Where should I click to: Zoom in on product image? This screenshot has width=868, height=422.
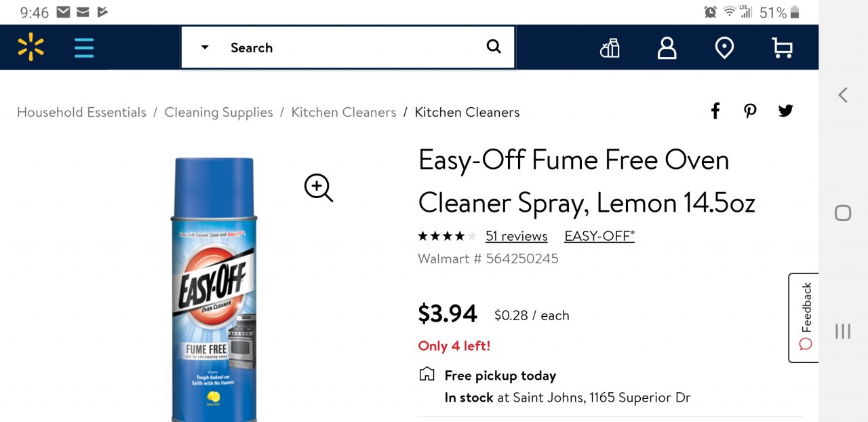319,188
